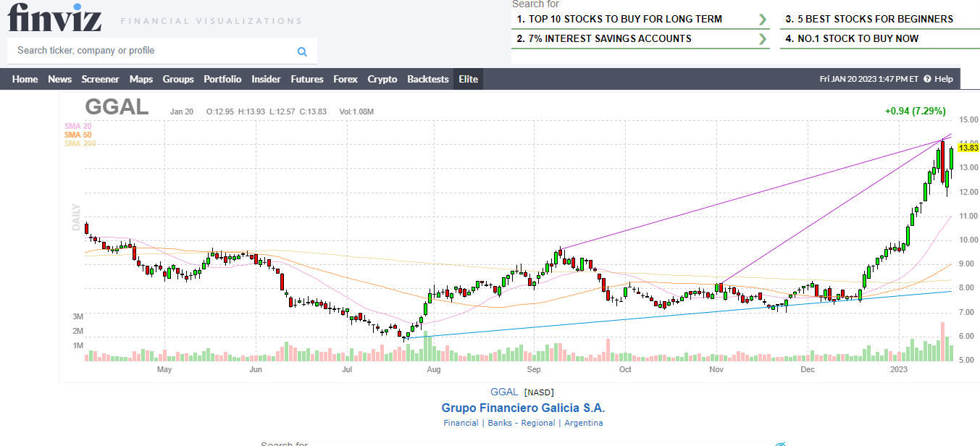Click the SMA 200 legend label
The image size is (980, 446).
point(80,143)
